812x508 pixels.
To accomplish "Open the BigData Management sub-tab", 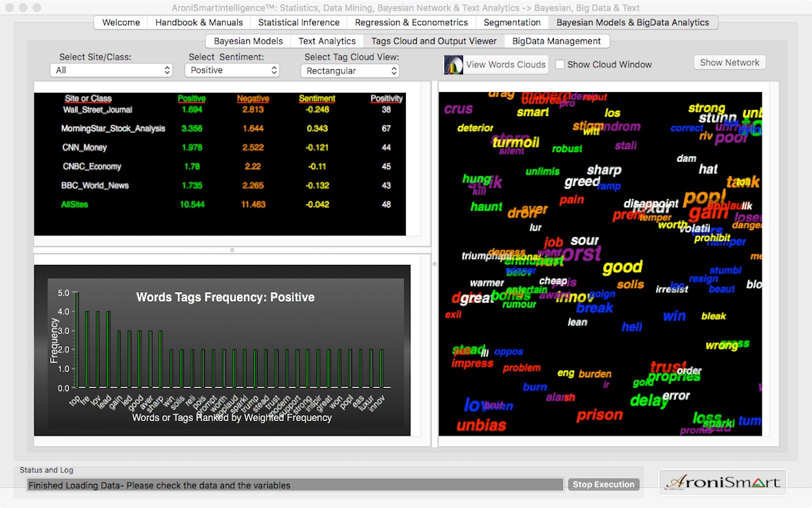I will (556, 41).
